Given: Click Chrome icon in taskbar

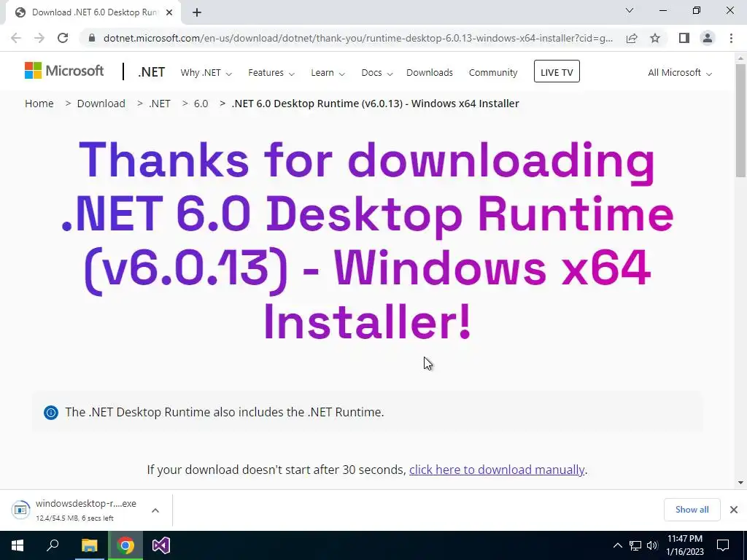Looking at the screenshot, I should point(125,545).
